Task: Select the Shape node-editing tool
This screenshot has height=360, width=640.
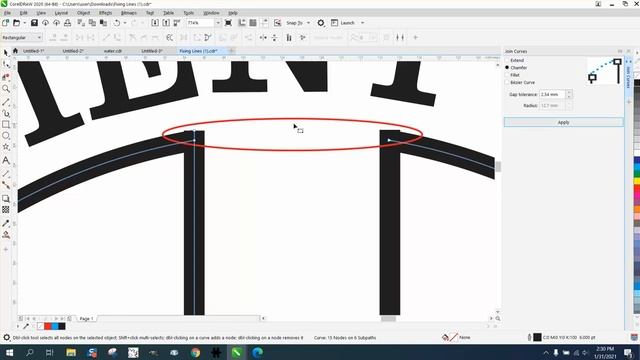Action: tap(6, 64)
